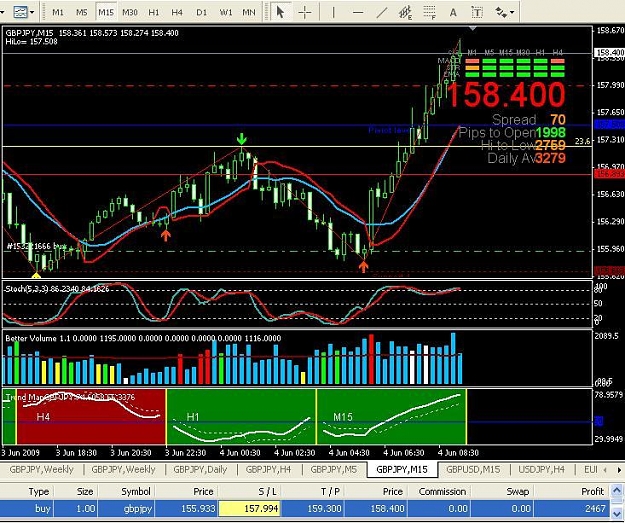Sort trades by Symbol column header
The height and width of the screenshot is (523, 625).
point(126,492)
